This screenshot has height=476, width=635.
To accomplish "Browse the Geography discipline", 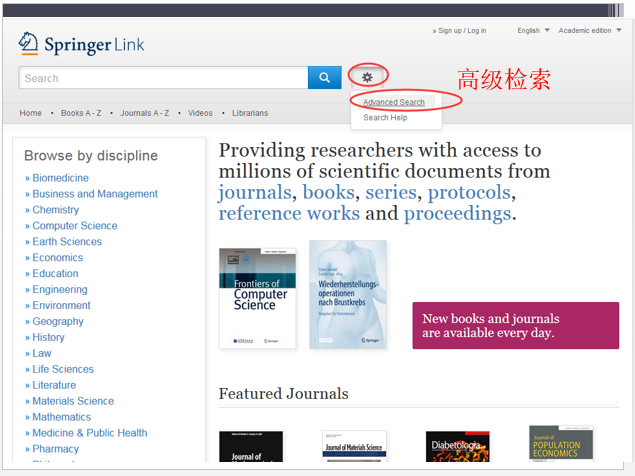I will coord(58,322).
